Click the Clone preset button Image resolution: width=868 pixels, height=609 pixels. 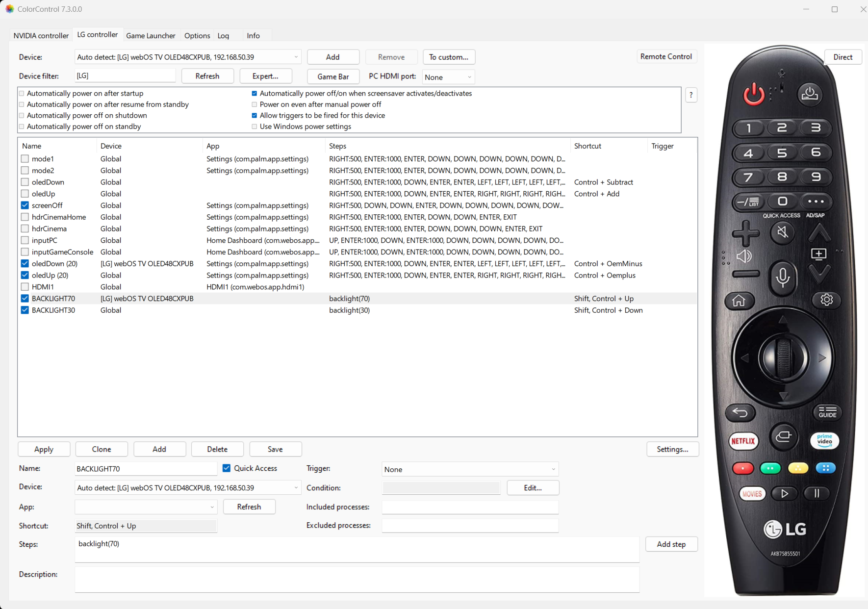(x=102, y=449)
